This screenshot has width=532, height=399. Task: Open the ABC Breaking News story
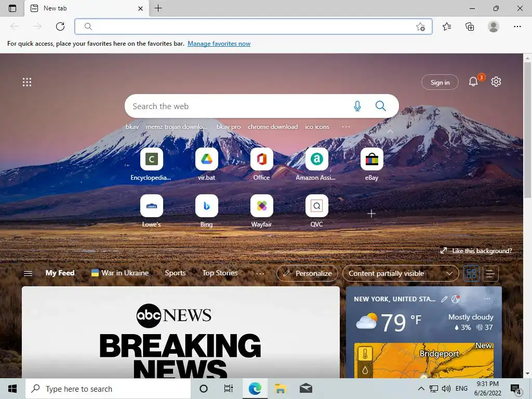pos(180,332)
